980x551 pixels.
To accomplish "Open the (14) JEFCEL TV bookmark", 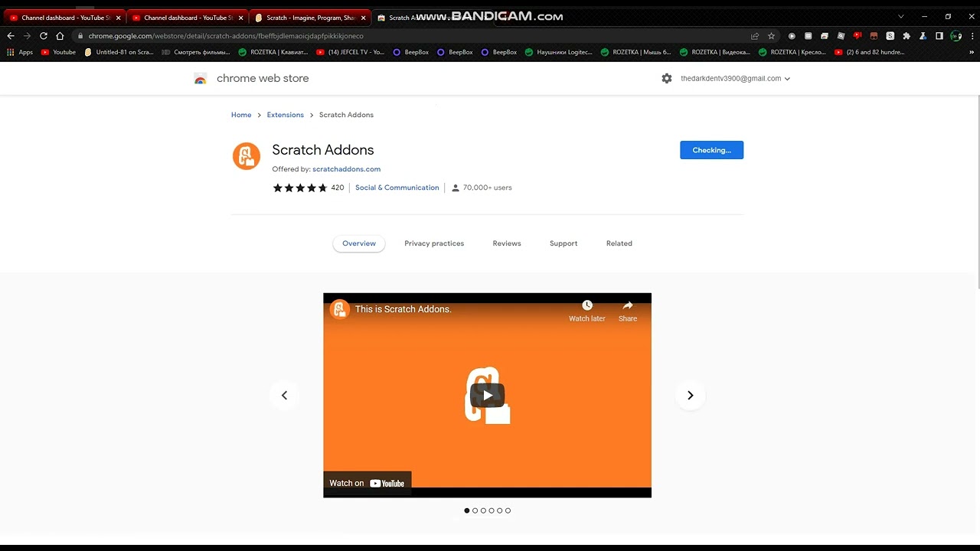I will click(351, 52).
